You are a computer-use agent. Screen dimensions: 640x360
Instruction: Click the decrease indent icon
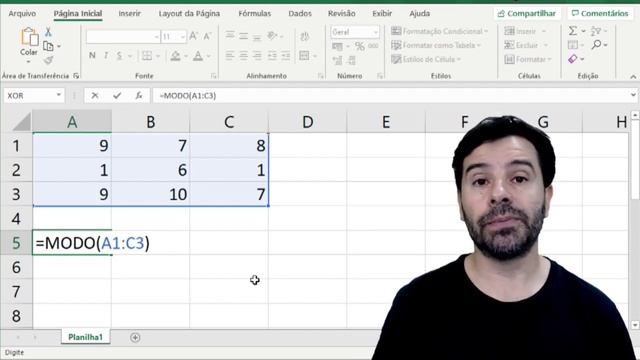pyautogui.click(x=272, y=56)
